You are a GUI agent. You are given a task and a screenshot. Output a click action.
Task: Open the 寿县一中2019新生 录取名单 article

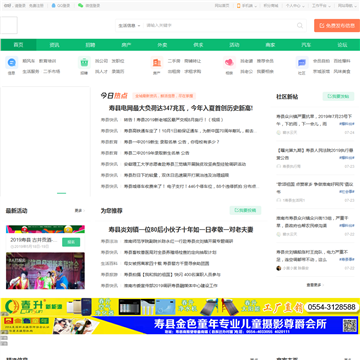pos(171,142)
